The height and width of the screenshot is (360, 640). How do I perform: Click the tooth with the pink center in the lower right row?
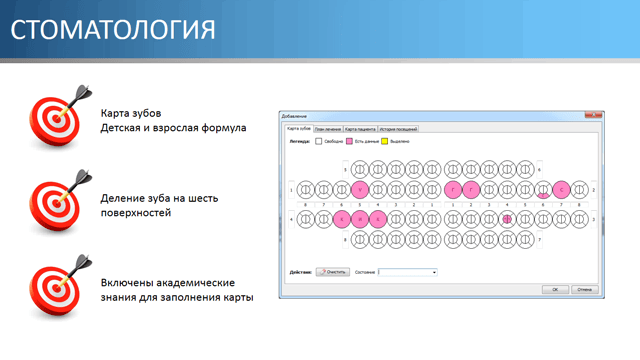point(507,219)
